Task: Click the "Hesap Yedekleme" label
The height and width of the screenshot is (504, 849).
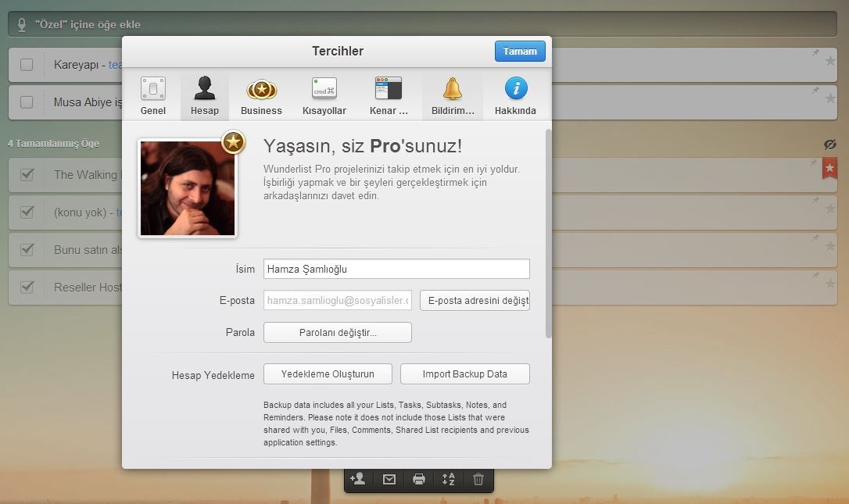Action: 213,375
